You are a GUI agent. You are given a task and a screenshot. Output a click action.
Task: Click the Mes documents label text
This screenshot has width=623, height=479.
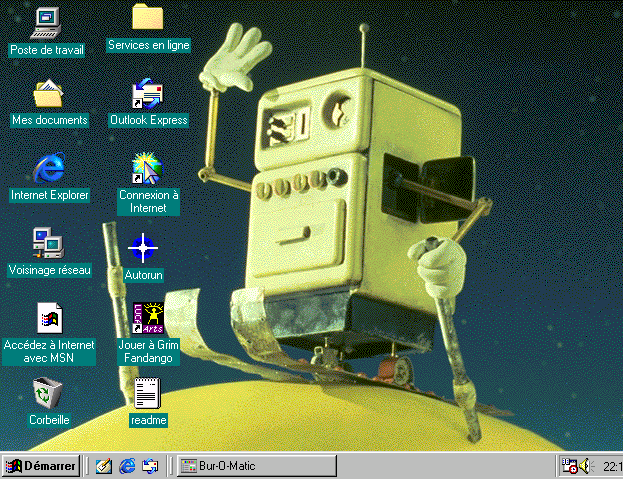(50, 120)
